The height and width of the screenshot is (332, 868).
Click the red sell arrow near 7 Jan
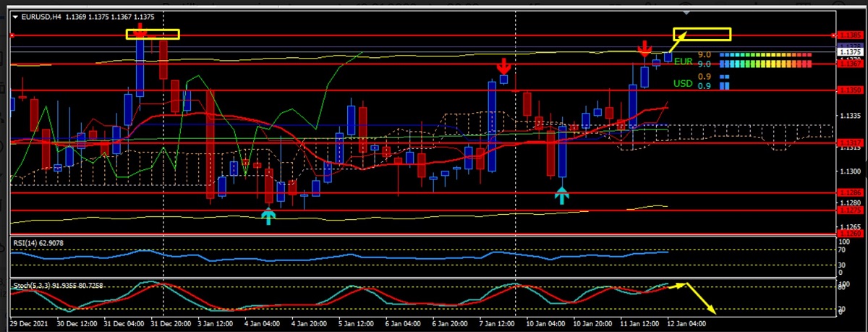tap(503, 67)
